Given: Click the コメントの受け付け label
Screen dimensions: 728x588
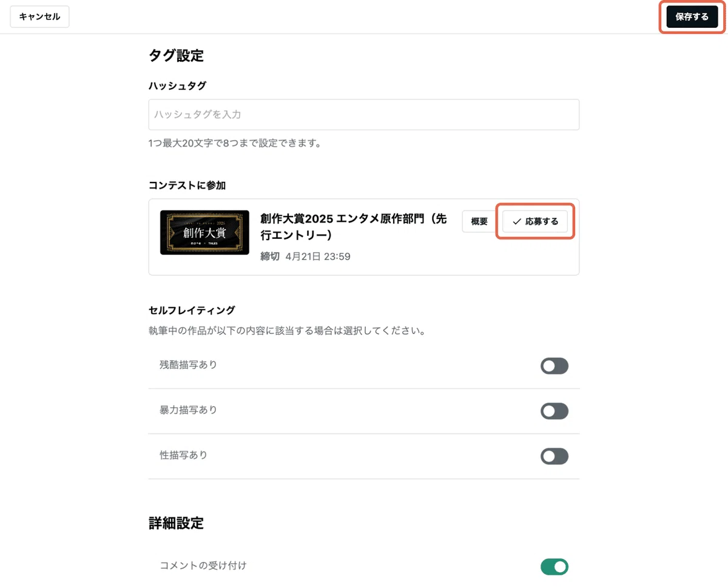Looking at the screenshot, I should click(x=203, y=566).
